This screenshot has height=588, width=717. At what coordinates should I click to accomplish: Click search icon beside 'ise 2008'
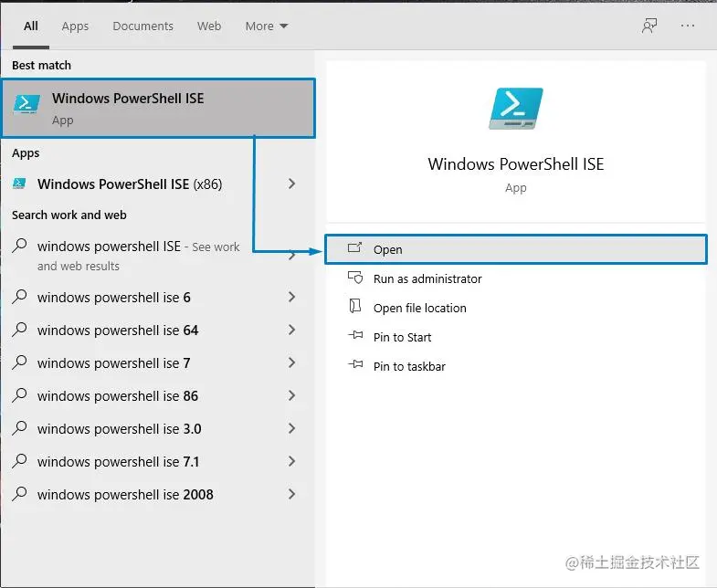tap(20, 493)
